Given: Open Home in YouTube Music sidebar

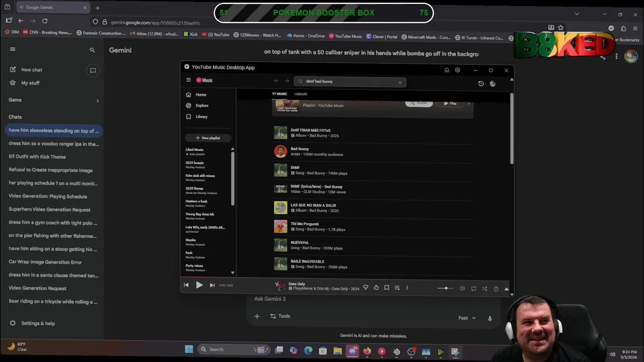Looking at the screenshot, I should pyautogui.click(x=196, y=95).
